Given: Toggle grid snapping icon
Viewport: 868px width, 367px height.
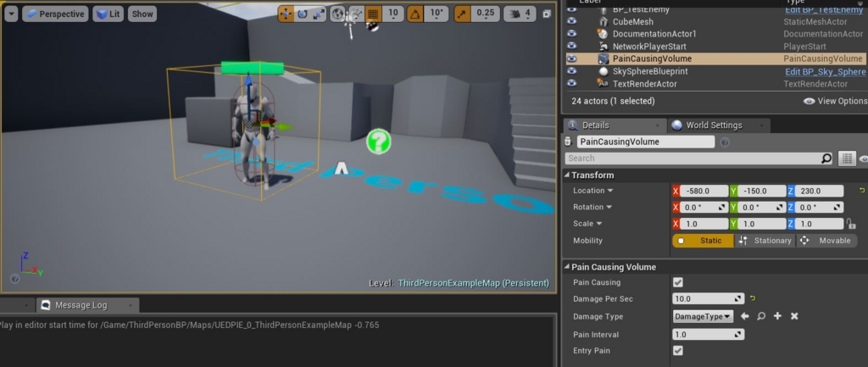Looking at the screenshot, I should pyautogui.click(x=373, y=14).
